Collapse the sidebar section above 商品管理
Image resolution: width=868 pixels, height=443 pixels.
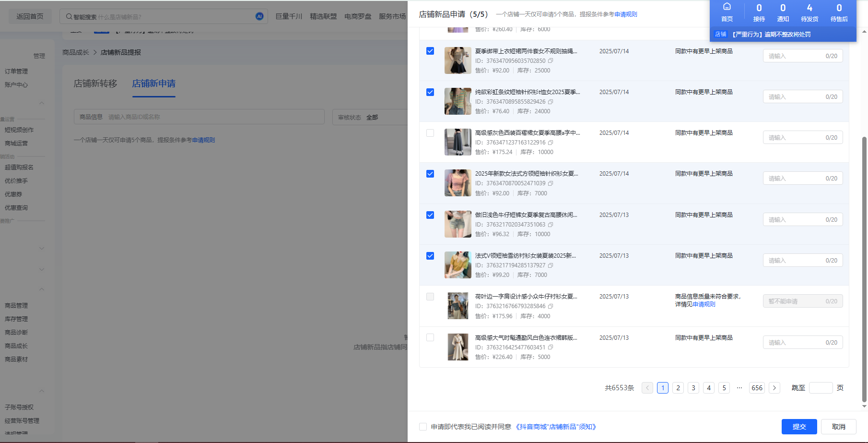(x=42, y=289)
